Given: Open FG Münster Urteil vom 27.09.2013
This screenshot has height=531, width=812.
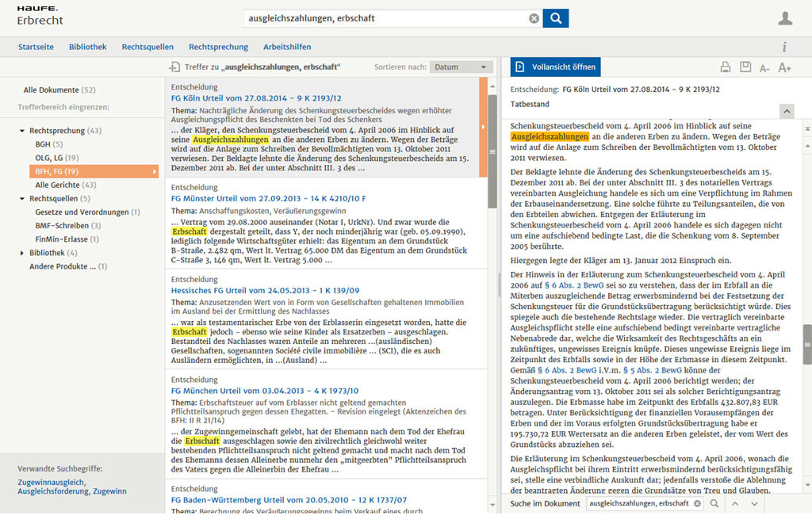Looking at the screenshot, I should (268, 198).
